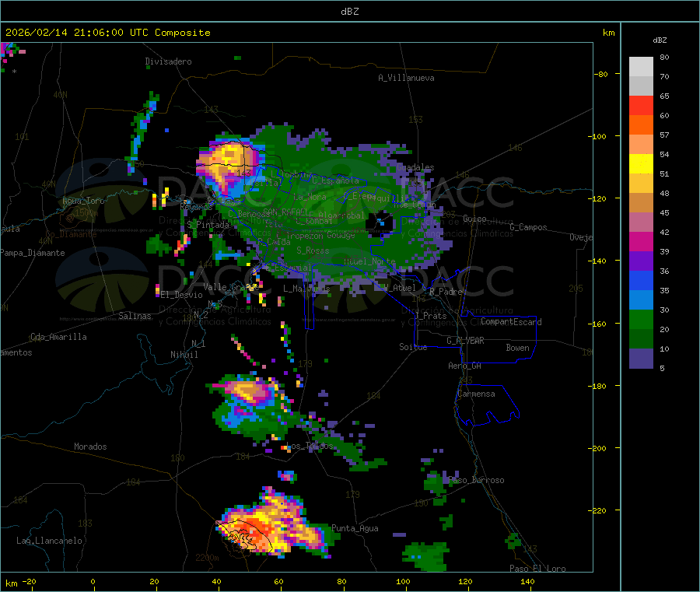Click the 'Pampa_Diamante' map label
The height and width of the screenshot is (592, 700).
coord(33,253)
